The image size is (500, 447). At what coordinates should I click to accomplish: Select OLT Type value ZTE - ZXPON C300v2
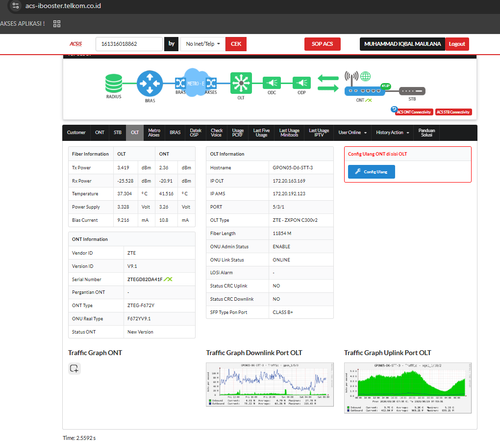pyautogui.click(x=295, y=220)
